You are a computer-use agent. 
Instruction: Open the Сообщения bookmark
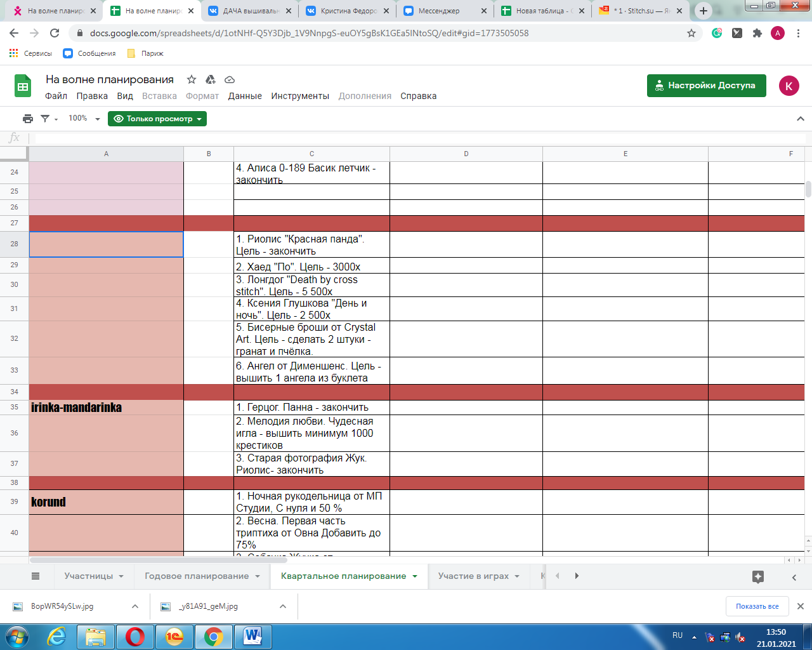(89, 53)
